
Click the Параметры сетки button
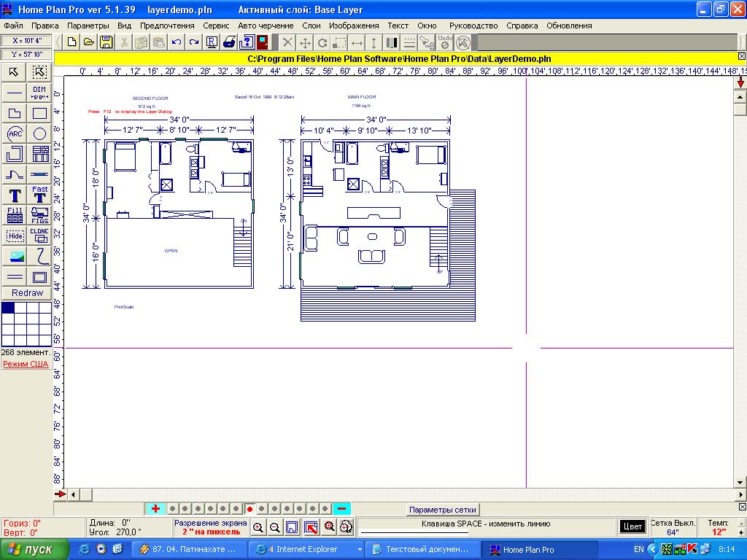(443, 510)
